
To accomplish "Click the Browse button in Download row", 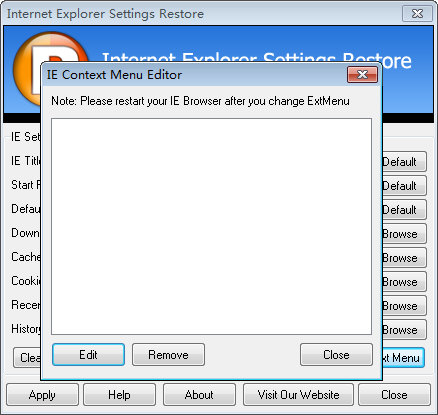I will pyautogui.click(x=404, y=234).
